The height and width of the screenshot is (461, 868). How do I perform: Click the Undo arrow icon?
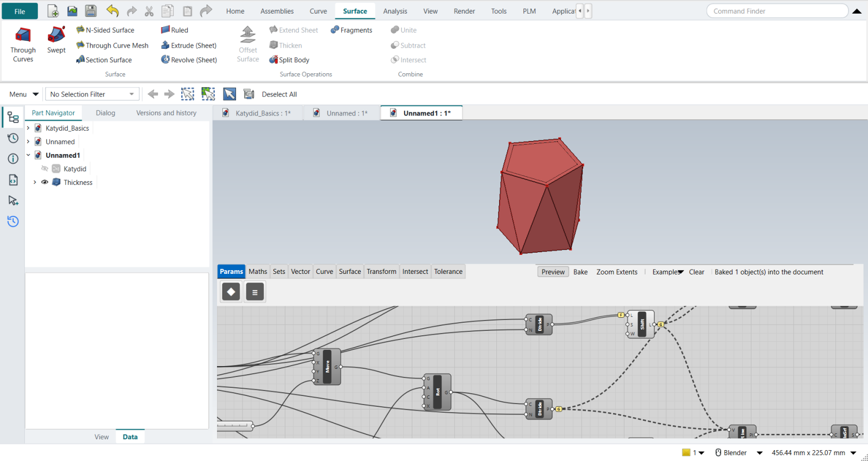point(113,11)
